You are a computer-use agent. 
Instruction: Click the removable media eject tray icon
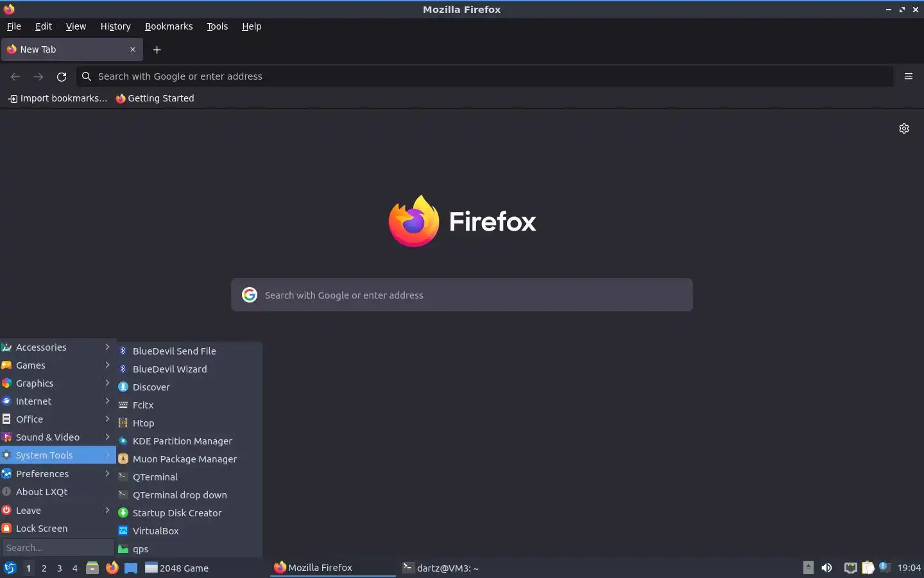(809, 568)
